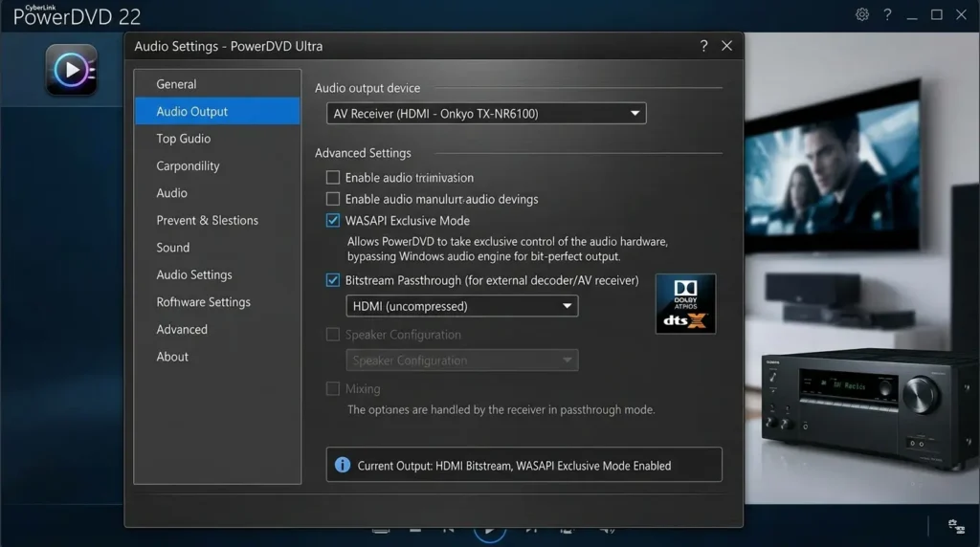This screenshot has height=547, width=980.
Task: Select the General category
Action: [x=217, y=83]
